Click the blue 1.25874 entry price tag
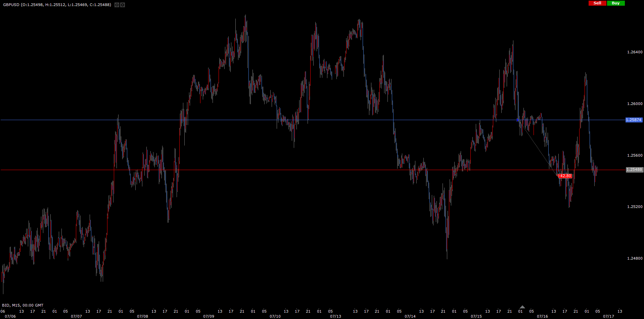 [x=634, y=120]
